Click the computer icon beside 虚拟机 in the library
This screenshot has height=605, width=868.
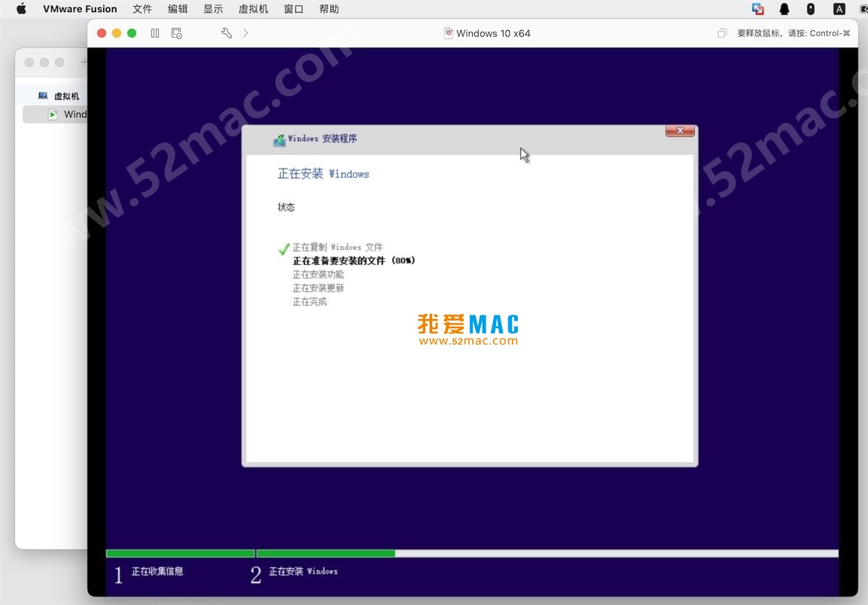(43, 96)
